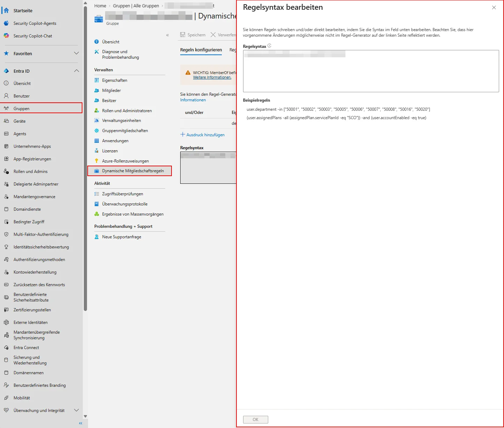Open Entra Connect icon
Screen dimensions: 504x428
click(x=6, y=347)
